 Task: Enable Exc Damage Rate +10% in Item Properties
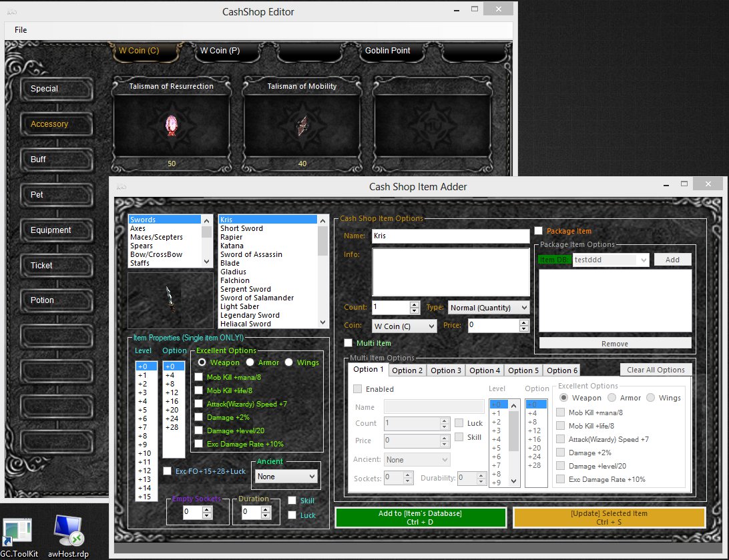tap(198, 444)
